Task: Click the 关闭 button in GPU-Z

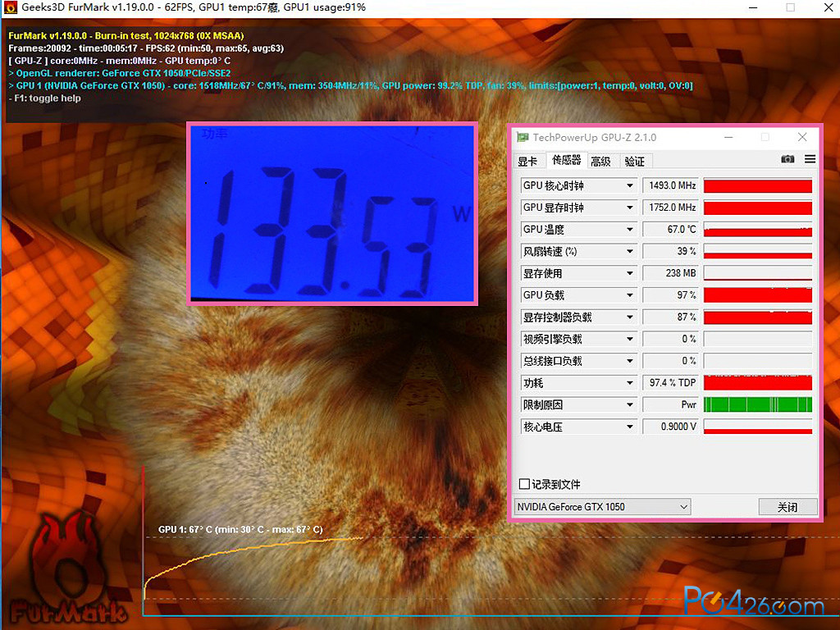Action: coord(787,507)
